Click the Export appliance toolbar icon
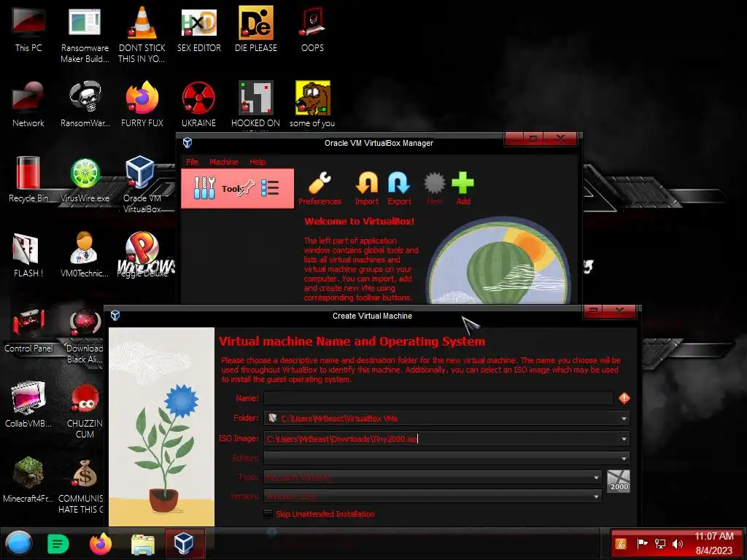Screen dimensions: 747x560 399,188
